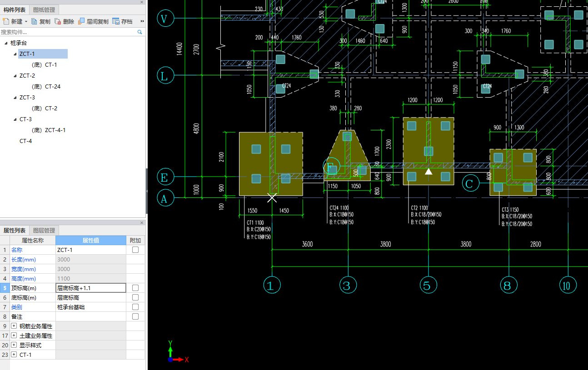Tick the 附加 checkbox for 备注 row
This screenshot has width=588, height=370.
click(x=135, y=316)
